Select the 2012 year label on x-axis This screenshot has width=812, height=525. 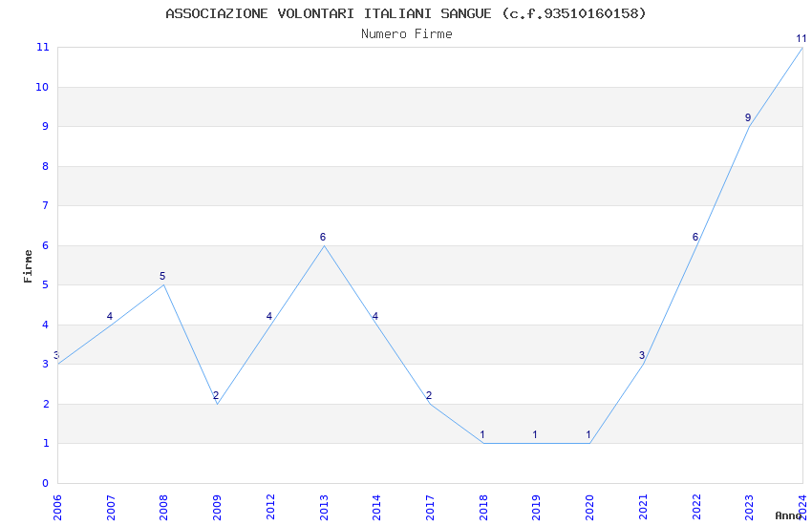[x=269, y=507]
